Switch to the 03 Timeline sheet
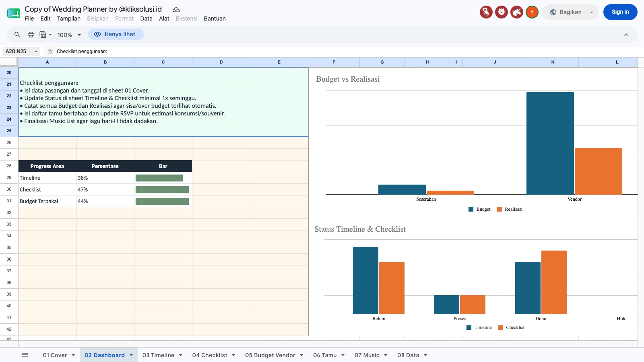 pyautogui.click(x=158, y=355)
